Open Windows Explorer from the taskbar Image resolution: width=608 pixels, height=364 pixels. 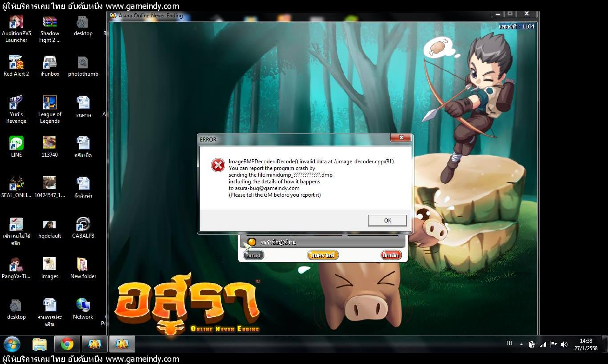(40, 344)
